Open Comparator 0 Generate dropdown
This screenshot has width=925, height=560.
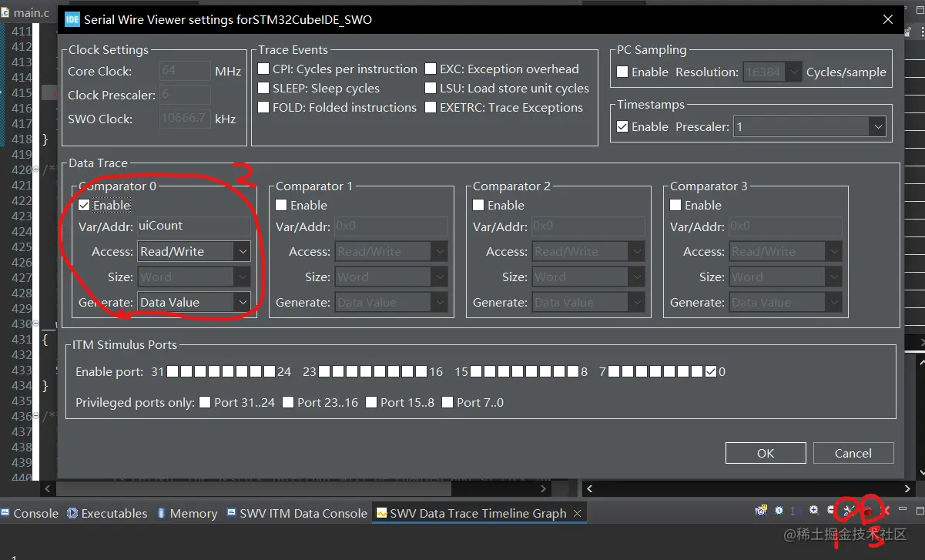tap(194, 303)
